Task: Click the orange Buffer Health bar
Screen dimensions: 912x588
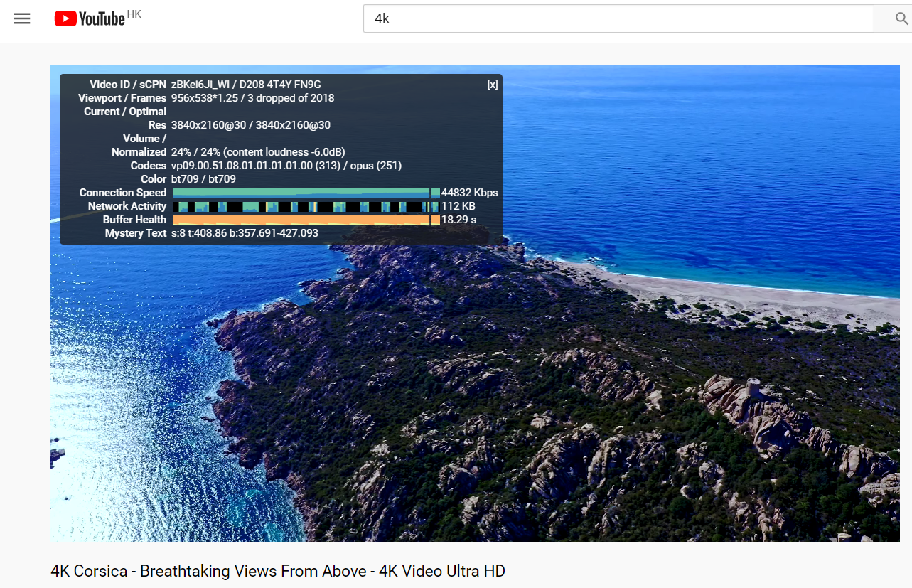Action: coord(306,220)
